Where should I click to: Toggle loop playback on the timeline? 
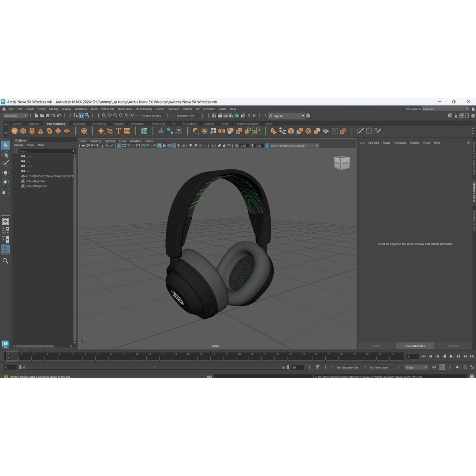coord(434,367)
